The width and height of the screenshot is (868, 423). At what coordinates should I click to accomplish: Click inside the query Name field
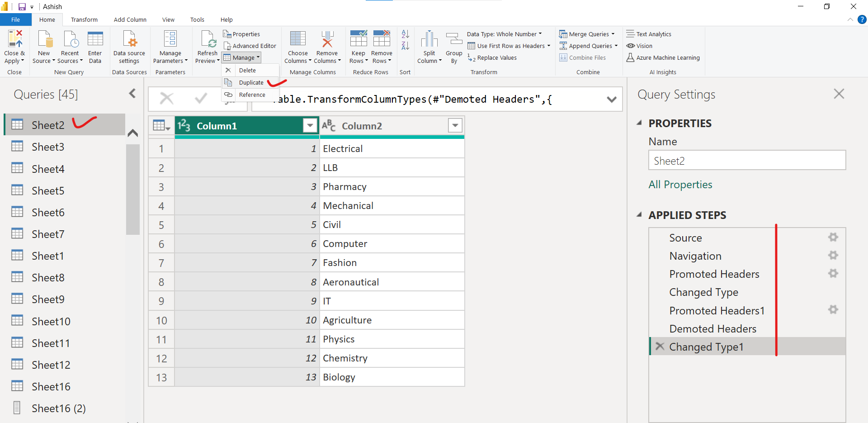[746, 161]
